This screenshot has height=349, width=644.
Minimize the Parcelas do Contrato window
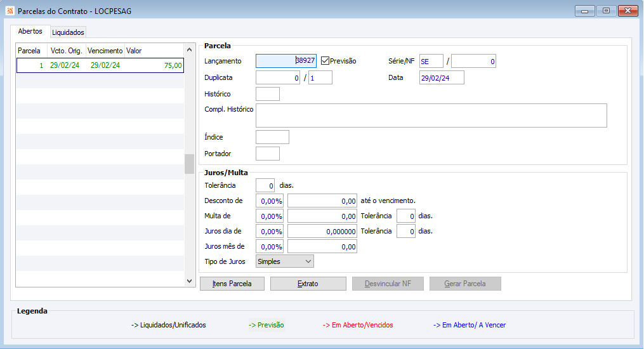tap(585, 11)
